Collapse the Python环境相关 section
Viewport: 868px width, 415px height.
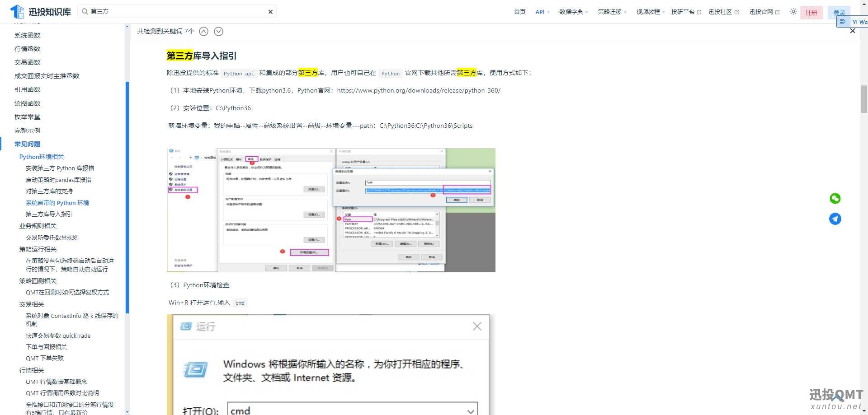point(42,157)
